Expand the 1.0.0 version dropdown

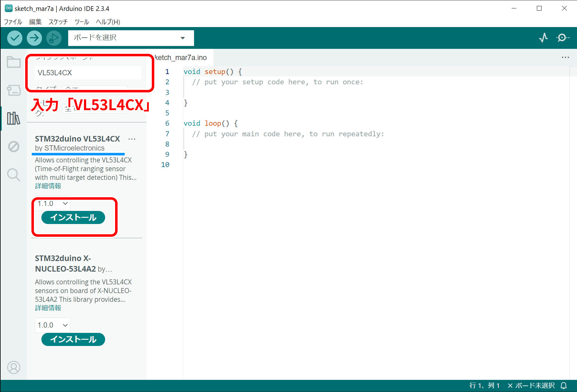(x=53, y=325)
